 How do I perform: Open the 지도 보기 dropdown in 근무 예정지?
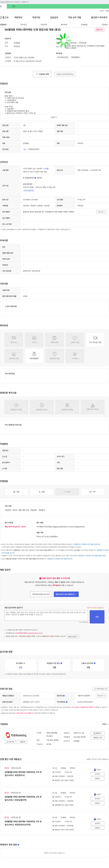tap(102, 212)
